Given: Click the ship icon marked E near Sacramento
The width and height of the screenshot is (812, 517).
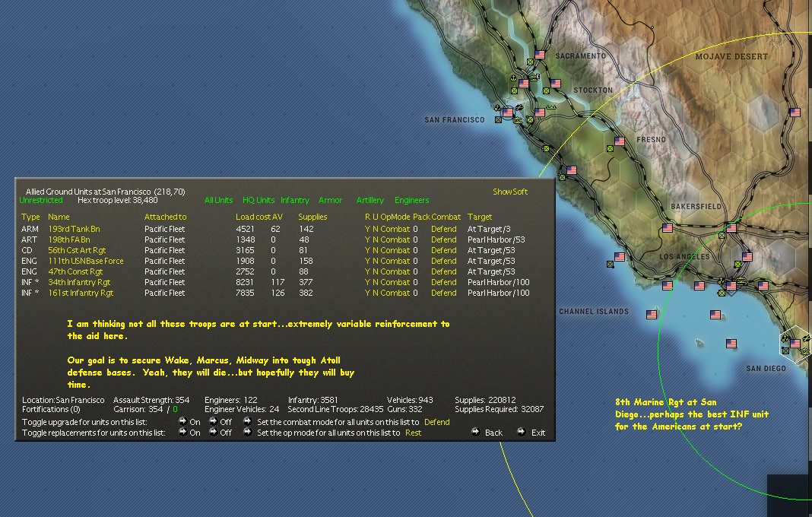Looking at the screenshot, I should click(x=535, y=78).
